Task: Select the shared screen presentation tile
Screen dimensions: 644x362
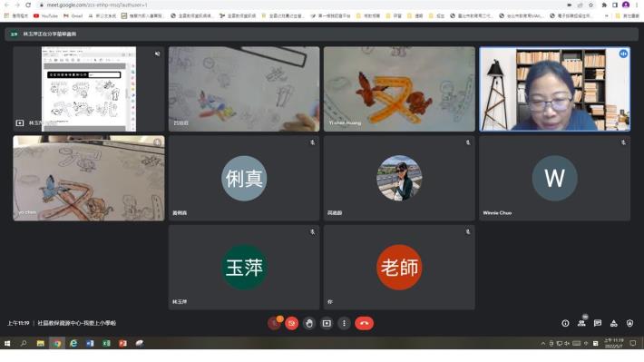Action: tap(89, 89)
